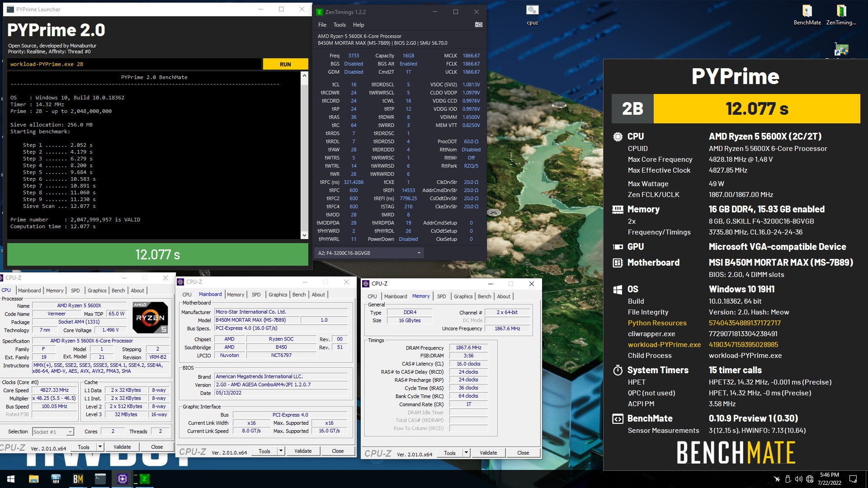Click the green 12.077 s result bar
Screen dimensions: 868x488
(x=158, y=254)
